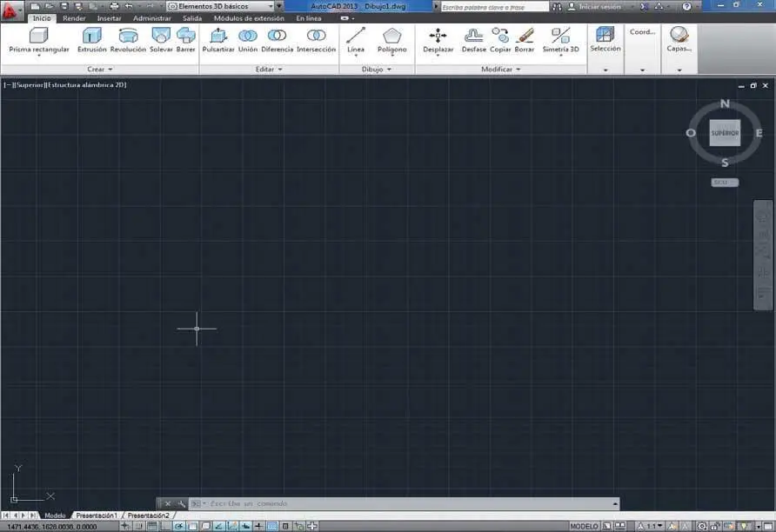Toggle grid display in status bar
Viewport: 776px width, 532px height.
151,527
